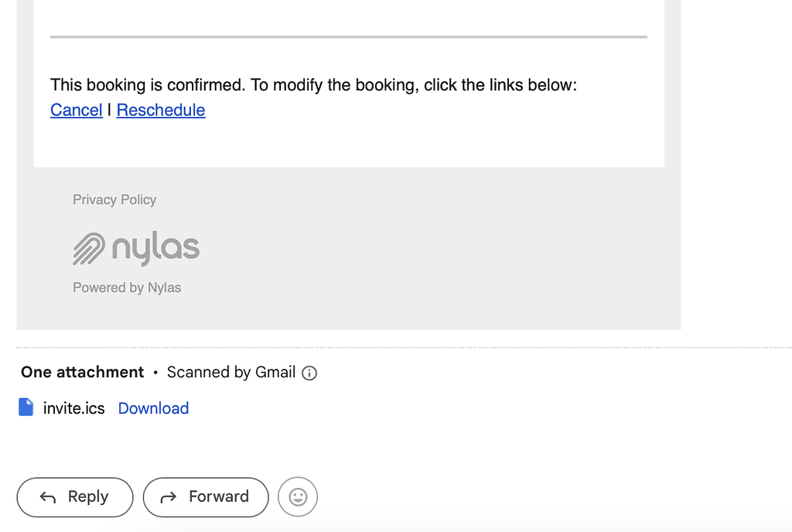Click the reply arrow inside the Reply button

click(x=47, y=497)
